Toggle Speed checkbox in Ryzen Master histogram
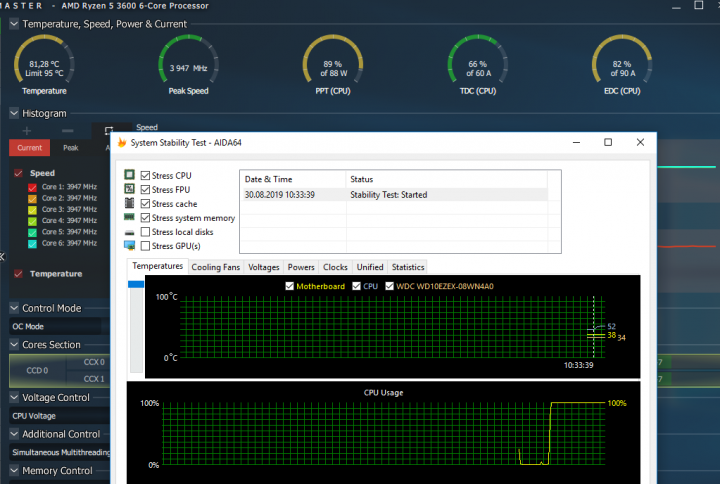Viewport: 720px width, 484px height. [x=18, y=173]
